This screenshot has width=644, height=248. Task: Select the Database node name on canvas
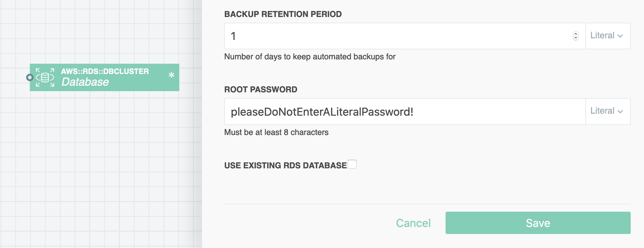click(x=85, y=82)
